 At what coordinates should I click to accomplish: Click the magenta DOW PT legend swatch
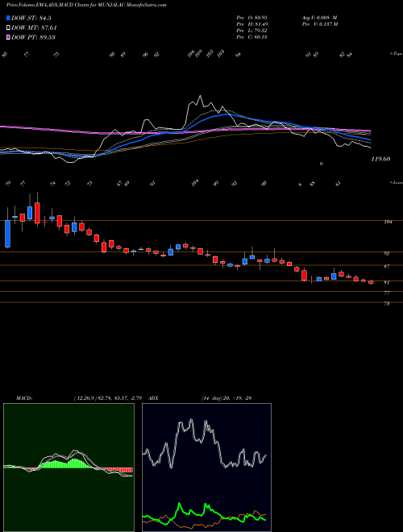tap(8, 37)
